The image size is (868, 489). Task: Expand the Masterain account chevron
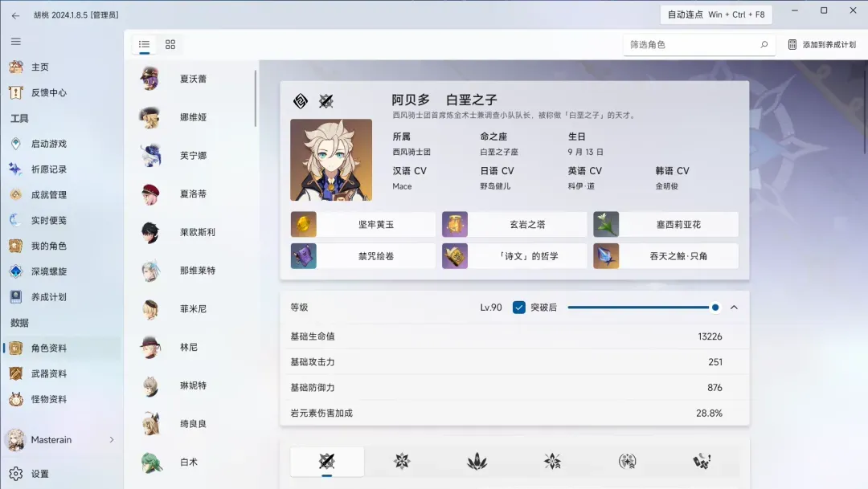pyautogui.click(x=112, y=439)
